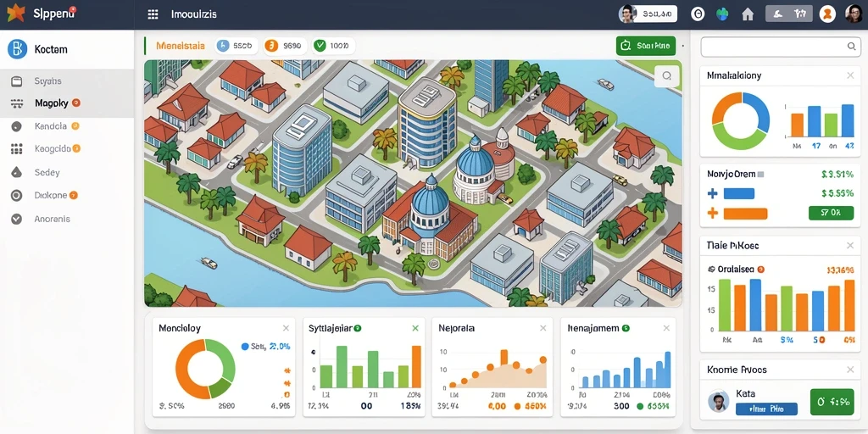Click the blue-green globe icon in header

[x=722, y=14]
